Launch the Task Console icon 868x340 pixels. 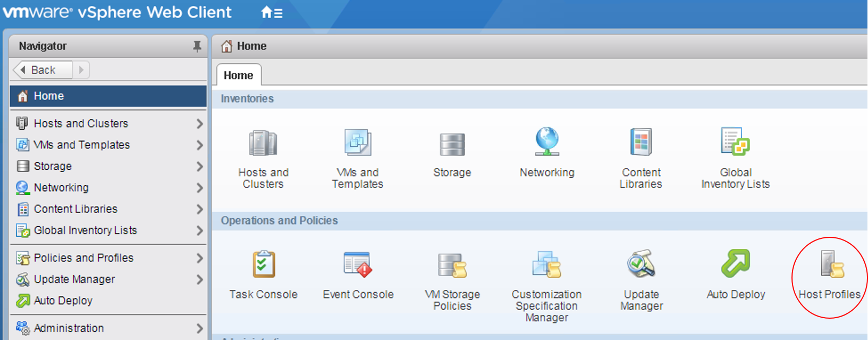click(x=264, y=264)
